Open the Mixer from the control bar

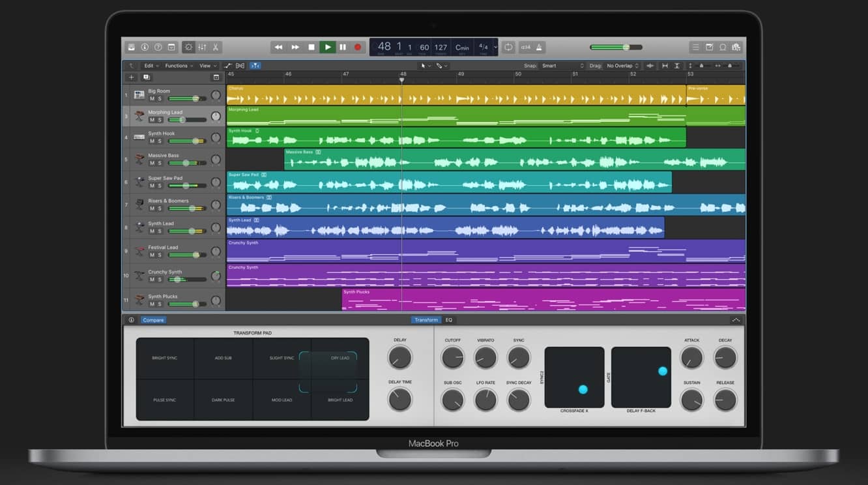pos(202,47)
